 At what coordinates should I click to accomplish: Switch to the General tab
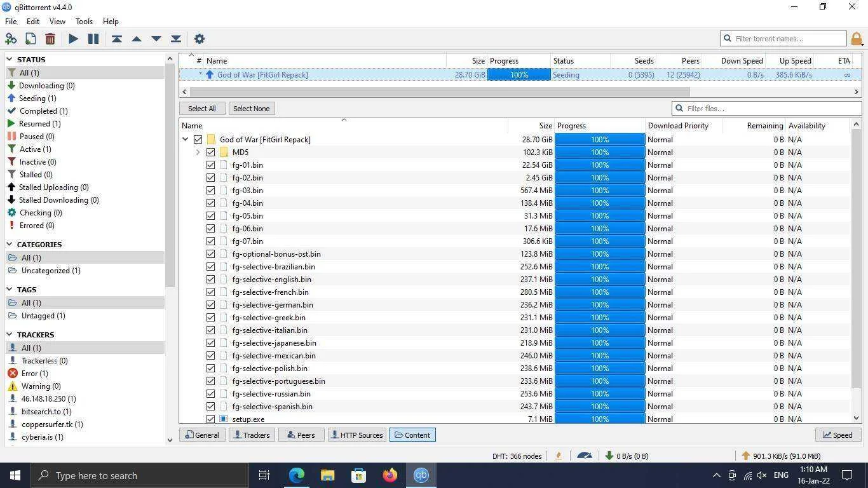[201, 435]
